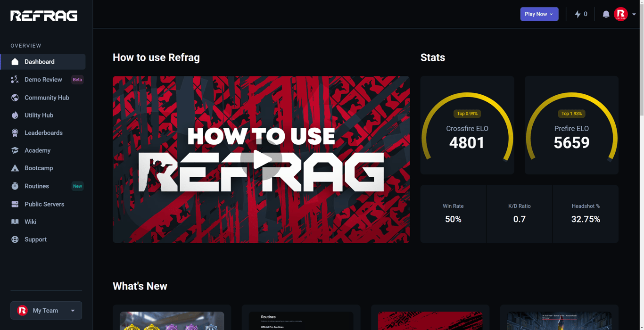Click the Bootcamp tent icon
The height and width of the screenshot is (330, 644).
[x=15, y=168]
